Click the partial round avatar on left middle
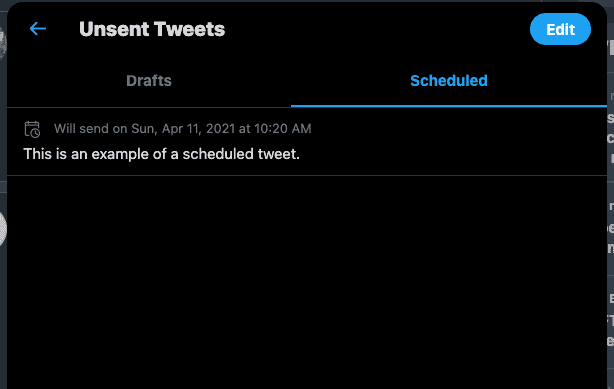 point(3,229)
